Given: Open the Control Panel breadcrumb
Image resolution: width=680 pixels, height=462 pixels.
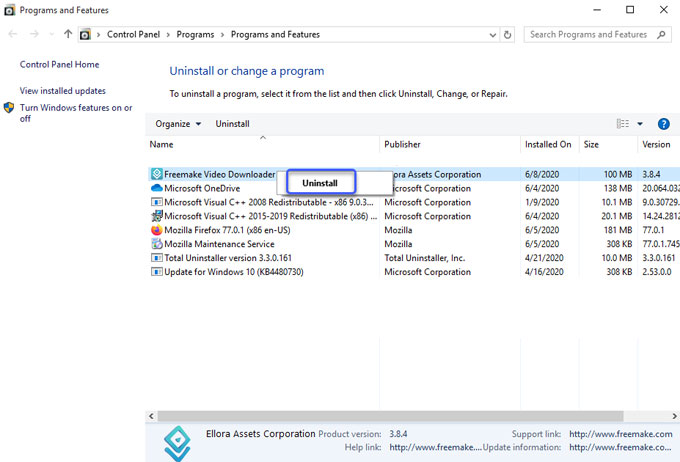Looking at the screenshot, I should (x=133, y=34).
